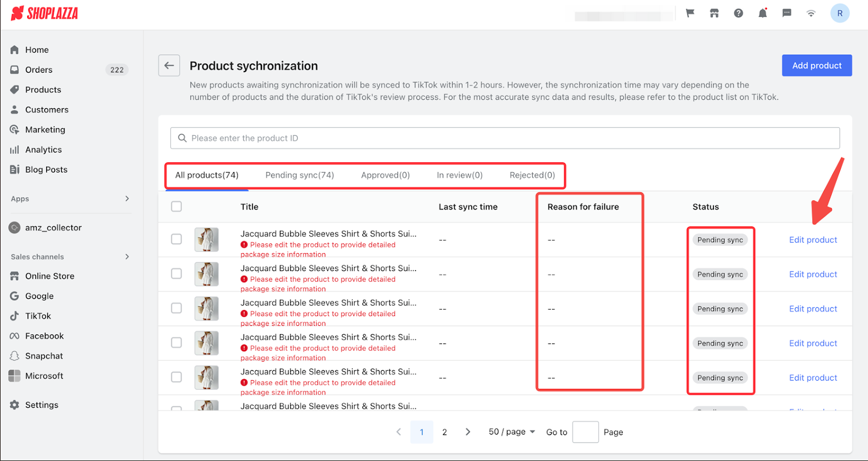Click the Marketing target icon
The width and height of the screenshot is (868, 461).
tap(15, 130)
